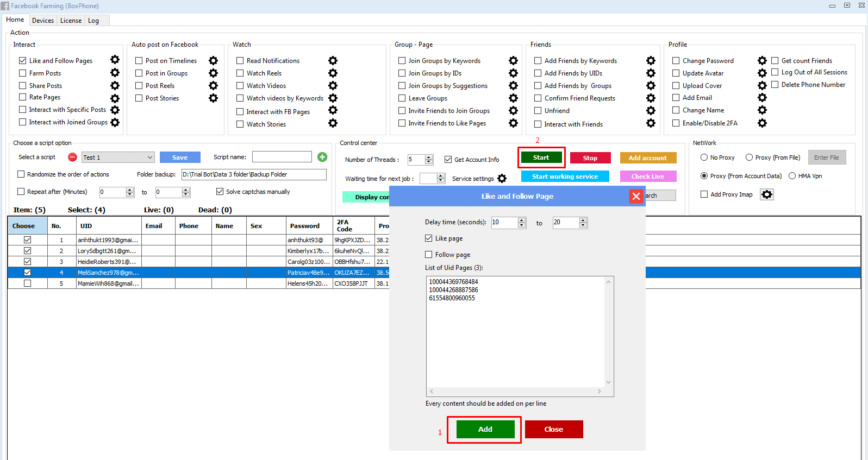Open Add Friends by UIDs settings gear
Screen dimensions: 868x460
651,73
